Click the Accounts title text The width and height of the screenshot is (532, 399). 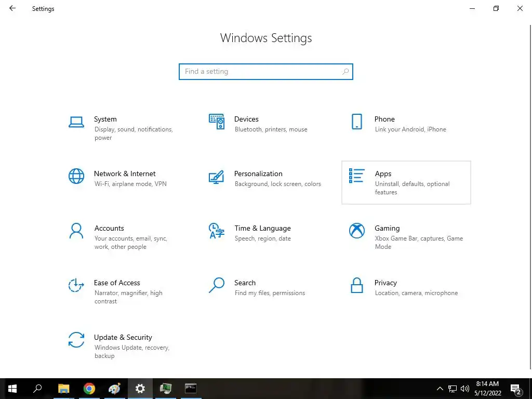(x=109, y=229)
